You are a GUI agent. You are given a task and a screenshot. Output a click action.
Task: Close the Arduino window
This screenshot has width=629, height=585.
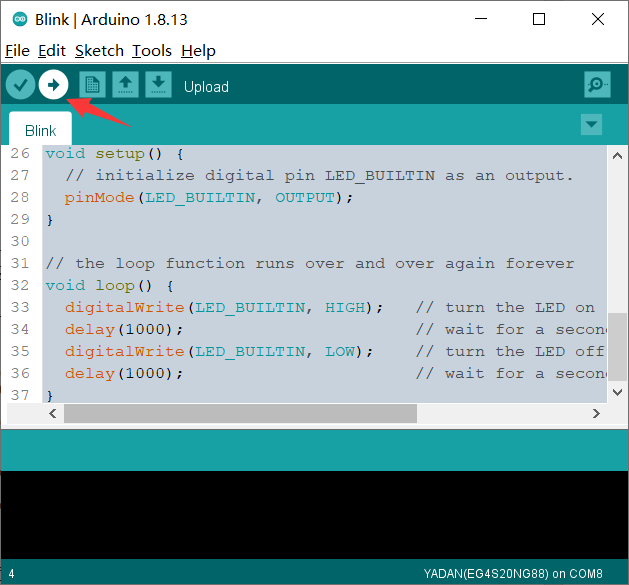coord(598,19)
